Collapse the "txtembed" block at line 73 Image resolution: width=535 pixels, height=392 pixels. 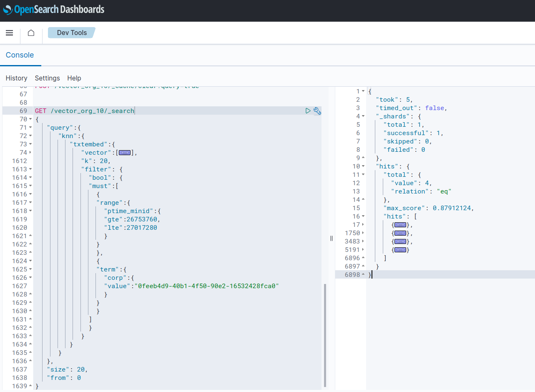click(31, 144)
